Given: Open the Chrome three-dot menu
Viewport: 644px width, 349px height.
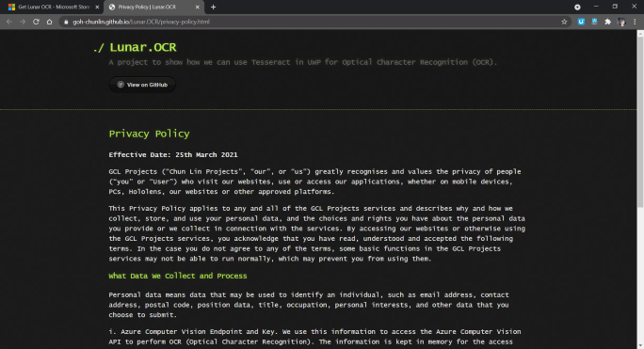Looking at the screenshot, I should click(635, 22).
